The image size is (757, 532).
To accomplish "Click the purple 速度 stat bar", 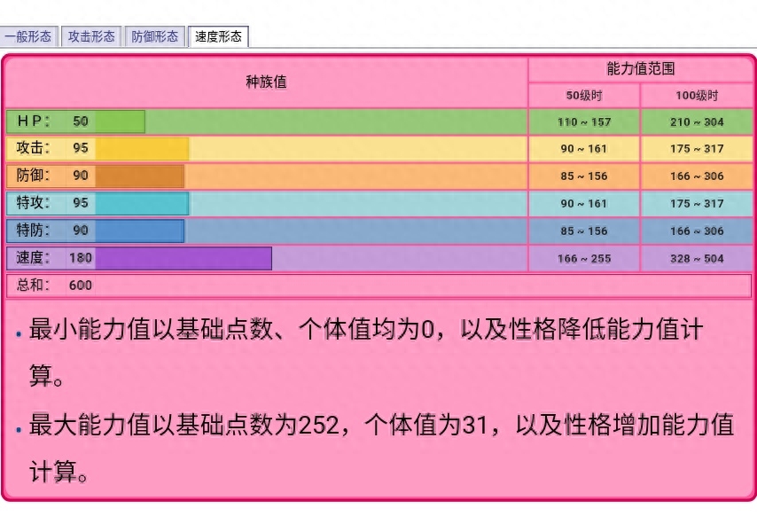I will (x=182, y=258).
